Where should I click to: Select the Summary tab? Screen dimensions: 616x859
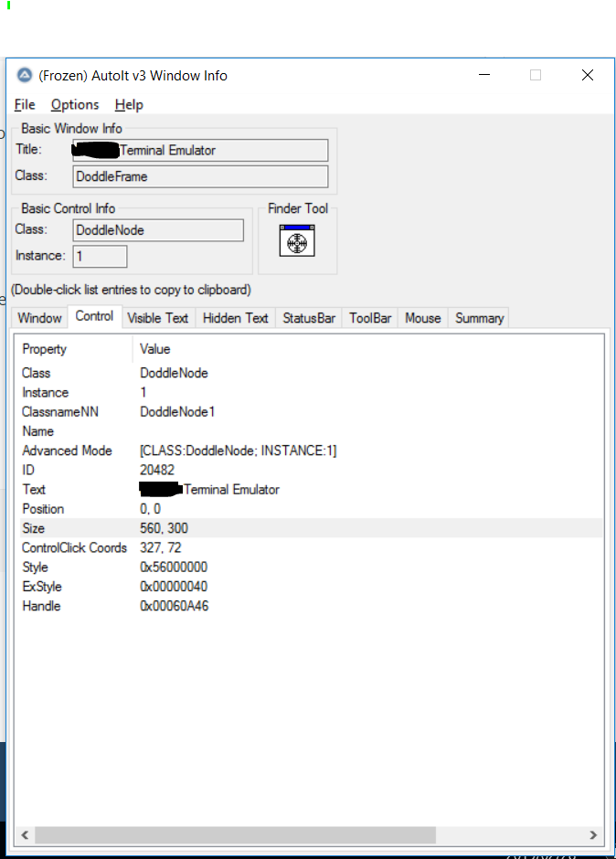479,318
